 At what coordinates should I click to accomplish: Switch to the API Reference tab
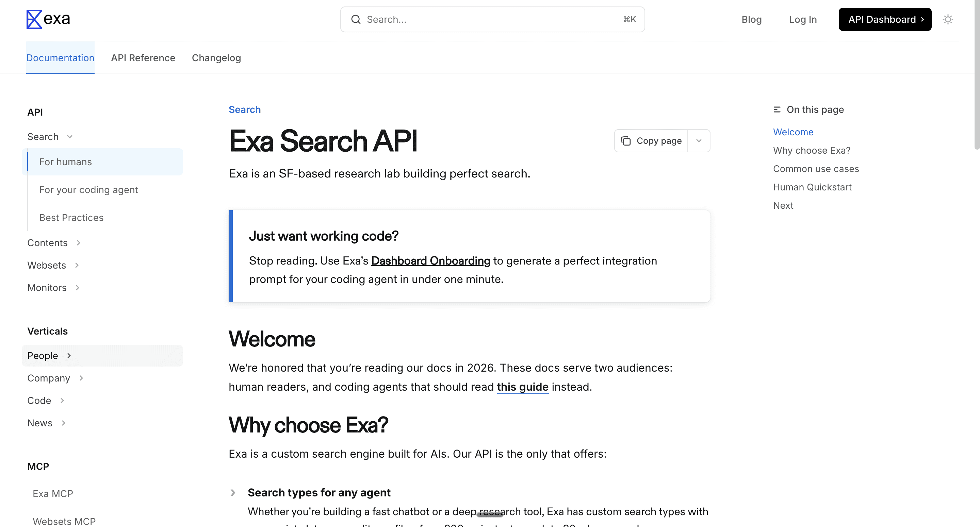click(x=143, y=58)
